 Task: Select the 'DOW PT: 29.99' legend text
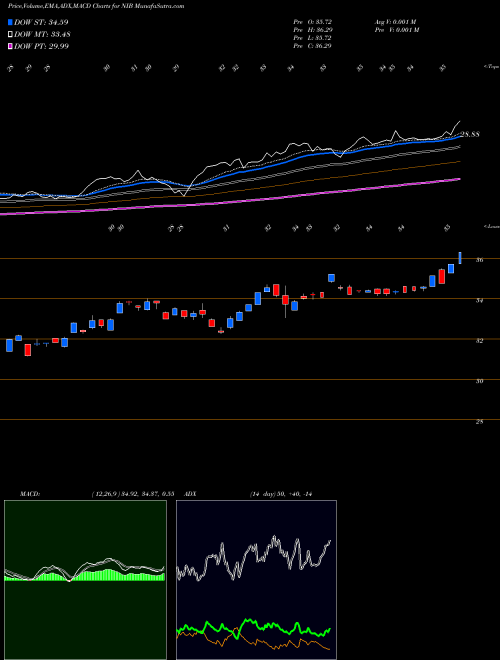(41, 46)
